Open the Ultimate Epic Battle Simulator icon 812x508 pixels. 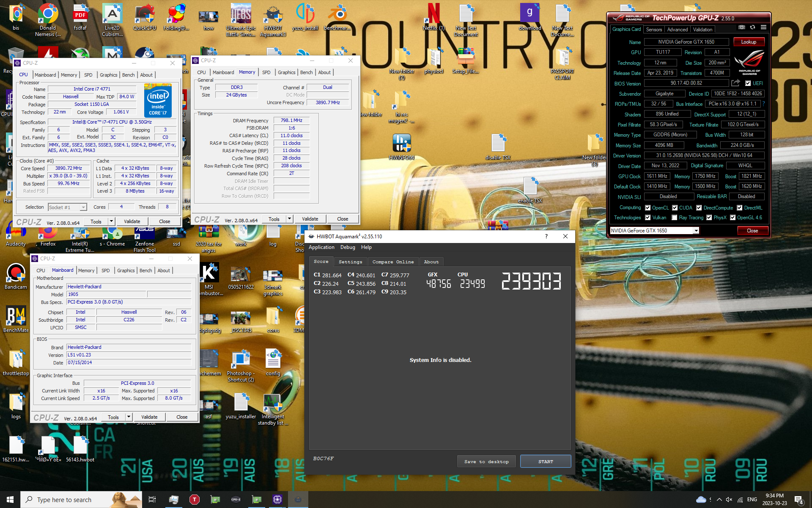point(241,19)
